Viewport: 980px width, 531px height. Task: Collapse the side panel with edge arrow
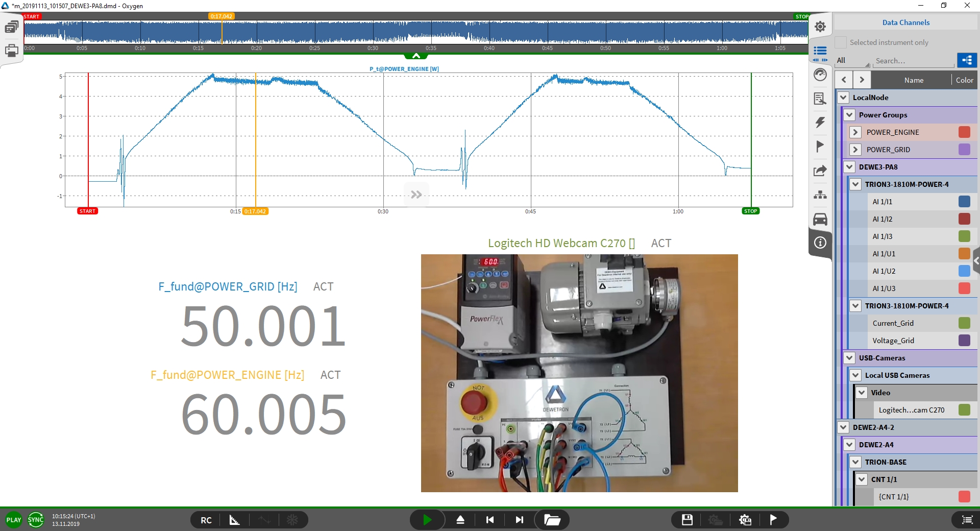[976, 261]
